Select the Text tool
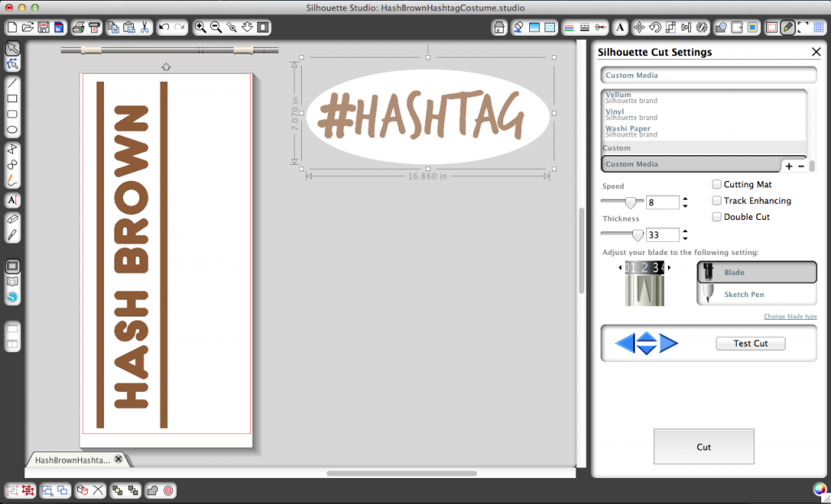Screen dimensions: 831x504 (x=12, y=200)
